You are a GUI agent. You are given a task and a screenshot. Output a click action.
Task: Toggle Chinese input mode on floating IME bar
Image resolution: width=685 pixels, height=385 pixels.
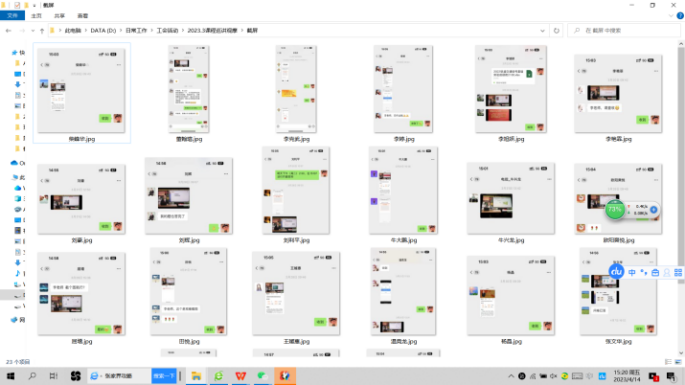point(632,272)
